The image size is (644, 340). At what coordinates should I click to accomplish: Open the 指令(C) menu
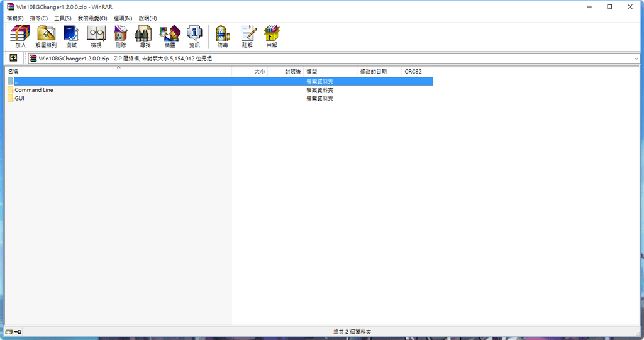pyautogui.click(x=38, y=18)
